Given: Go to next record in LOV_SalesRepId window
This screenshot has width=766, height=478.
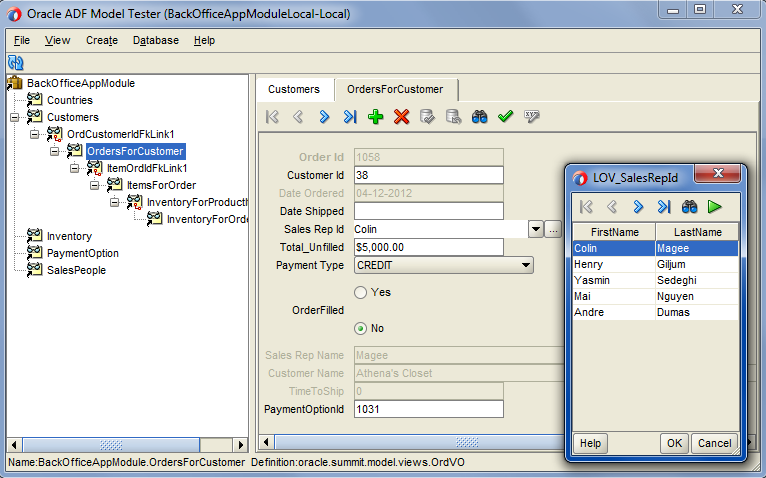Looking at the screenshot, I should click(x=638, y=207).
